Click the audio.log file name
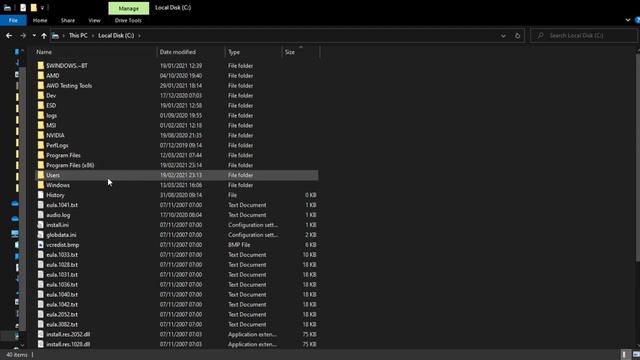Image resolution: width=640 pixels, height=360 pixels. point(58,215)
